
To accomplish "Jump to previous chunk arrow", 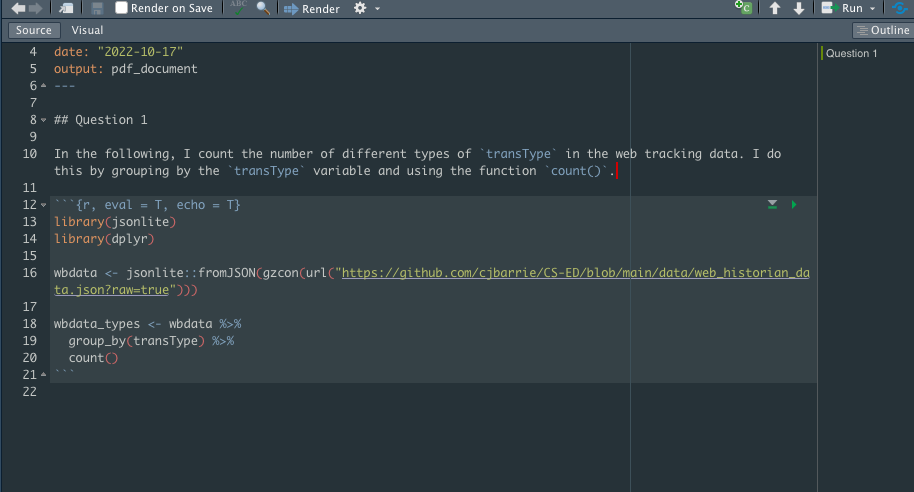I will point(775,8).
